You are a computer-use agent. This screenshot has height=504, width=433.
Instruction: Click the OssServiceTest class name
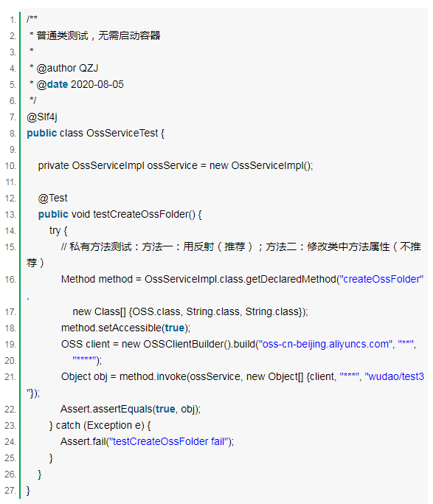click(x=122, y=133)
